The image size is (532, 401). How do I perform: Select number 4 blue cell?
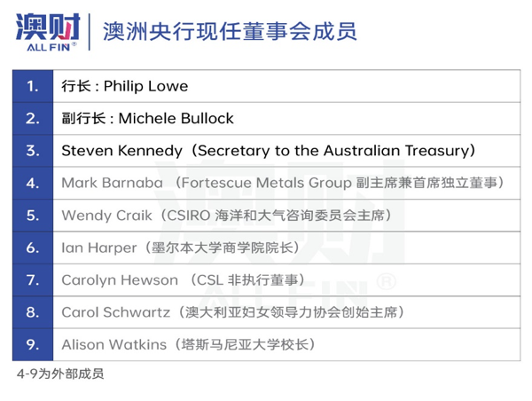(33, 183)
